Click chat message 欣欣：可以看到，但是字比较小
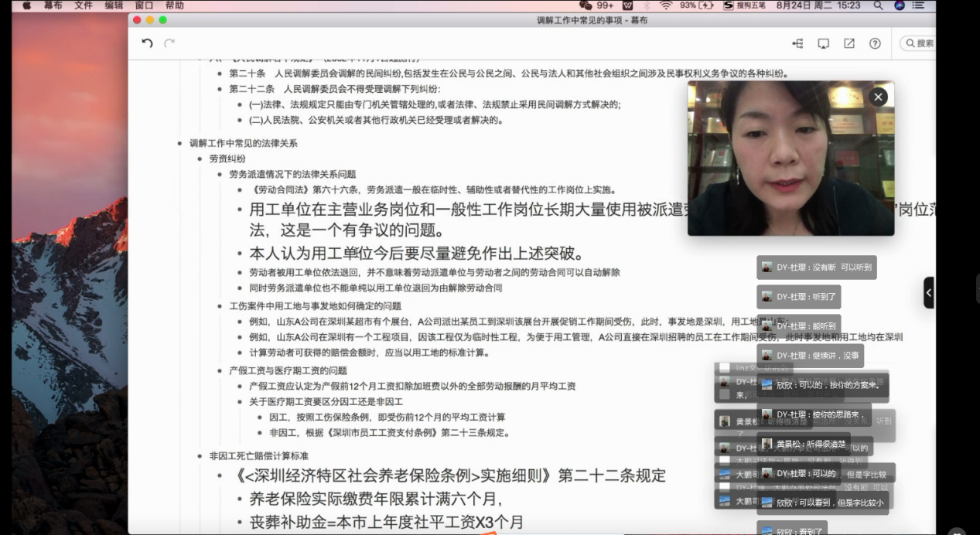 (x=822, y=503)
